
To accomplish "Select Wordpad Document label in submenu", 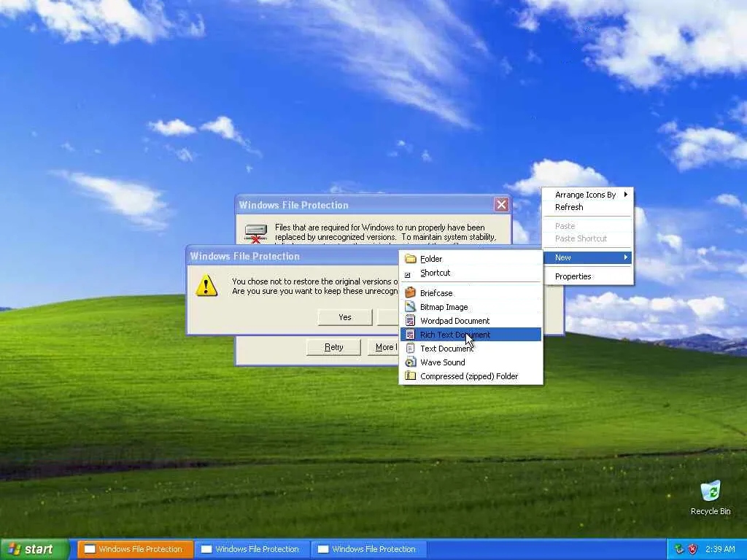I will tap(455, 321).
